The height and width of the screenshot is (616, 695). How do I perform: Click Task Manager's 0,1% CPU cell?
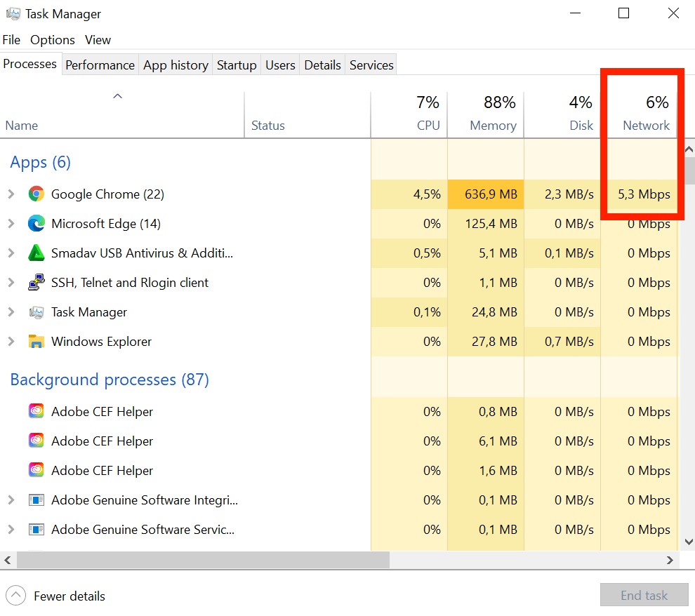(x=409, y=312)
